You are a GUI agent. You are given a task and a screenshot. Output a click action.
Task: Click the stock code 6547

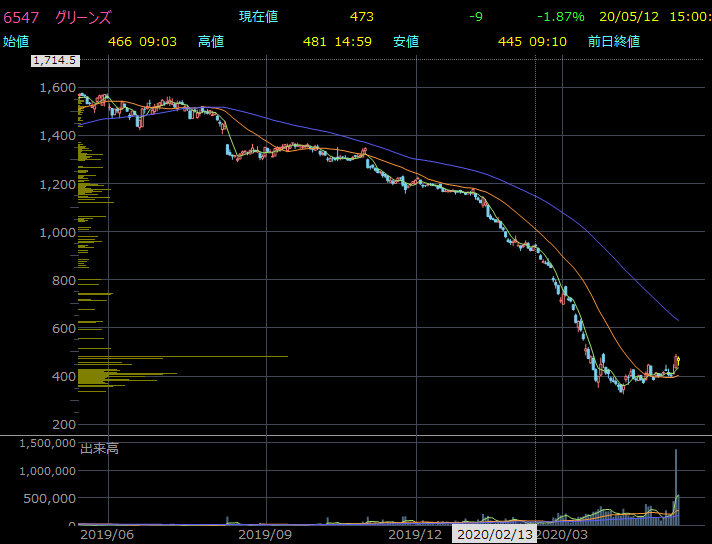click(x=20, y=17)
